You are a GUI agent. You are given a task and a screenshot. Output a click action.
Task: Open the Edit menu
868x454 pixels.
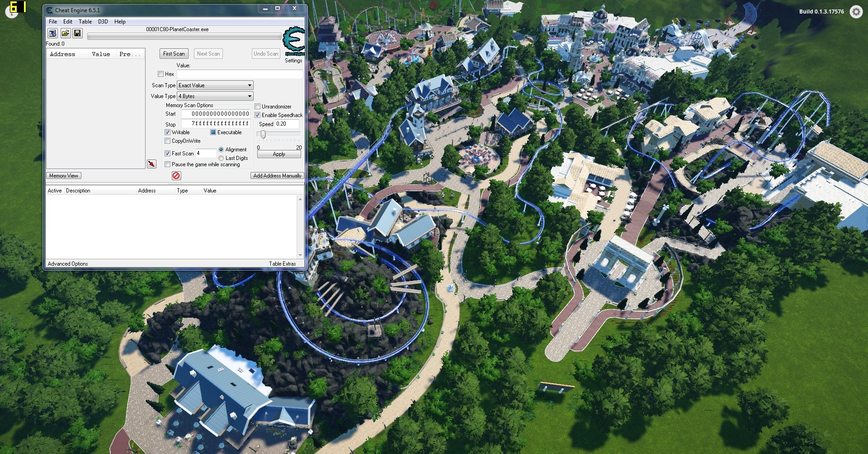click(x=68, y=22)
